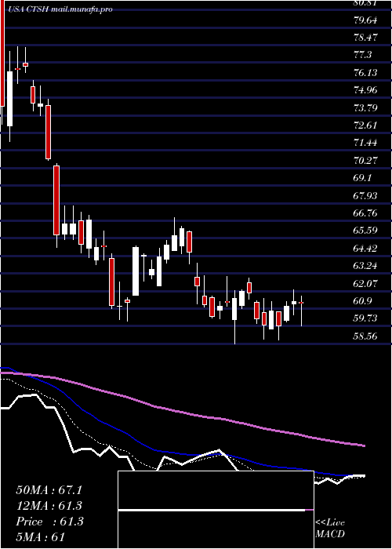Click the 67.93 price axis label
The height and width of the screenshot is (549, 392).
coord(365,195)
